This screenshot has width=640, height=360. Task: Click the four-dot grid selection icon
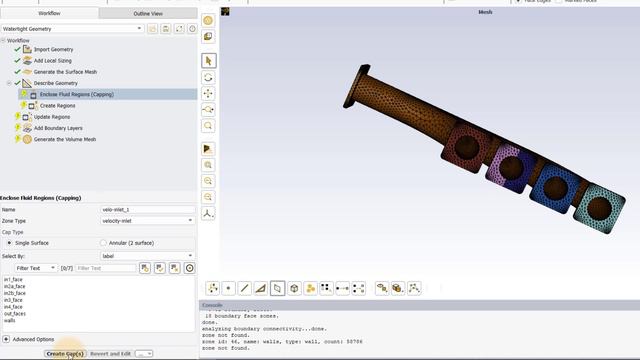coord(326,288)
